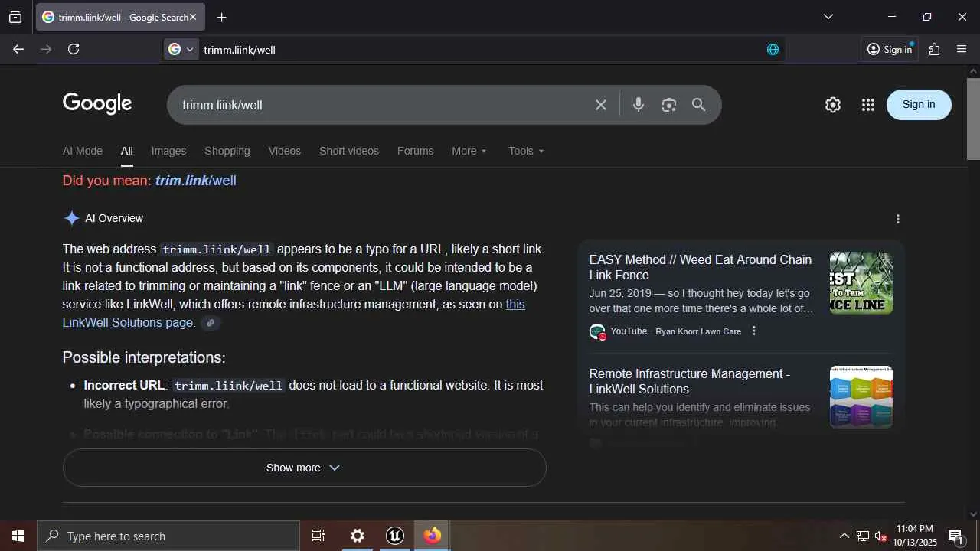Click the fence line video thumbnail
The width and height of the screenshot is (980, 551).
click(x=861, y=283)
